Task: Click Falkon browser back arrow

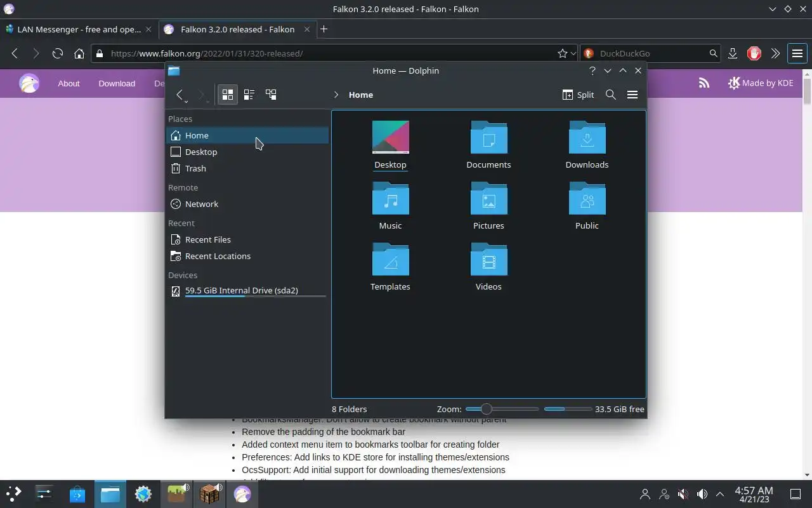Action: coord(15,53)
